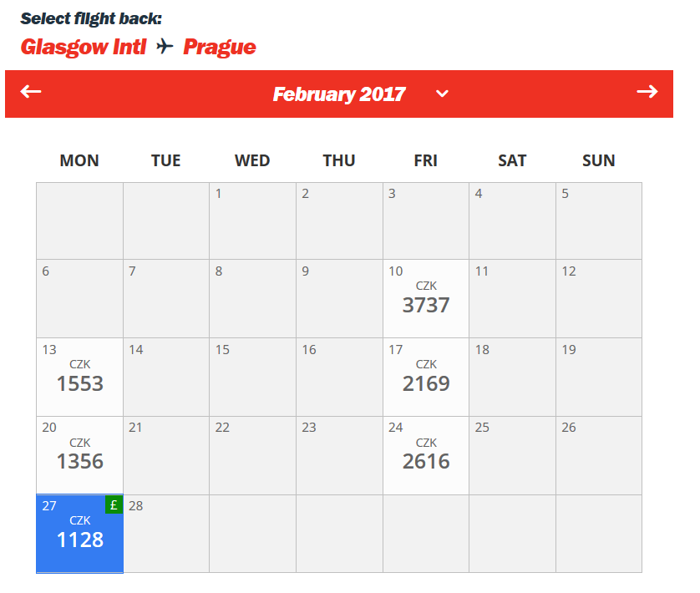The width and height of the screenshot is (700, 593).
Task: Select February 10 flight for CZK 3737
Action: pos(426,299)
